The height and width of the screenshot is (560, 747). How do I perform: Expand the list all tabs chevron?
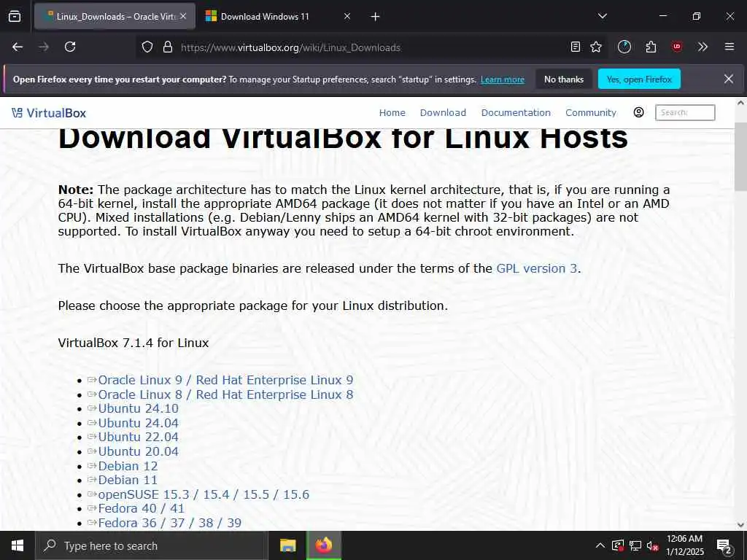[603, 16]
